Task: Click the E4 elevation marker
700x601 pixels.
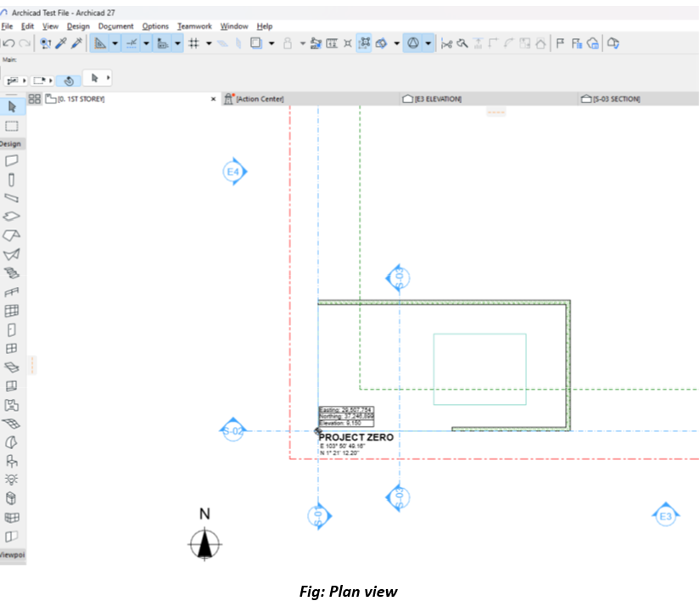Action: [x=233, y=171]
